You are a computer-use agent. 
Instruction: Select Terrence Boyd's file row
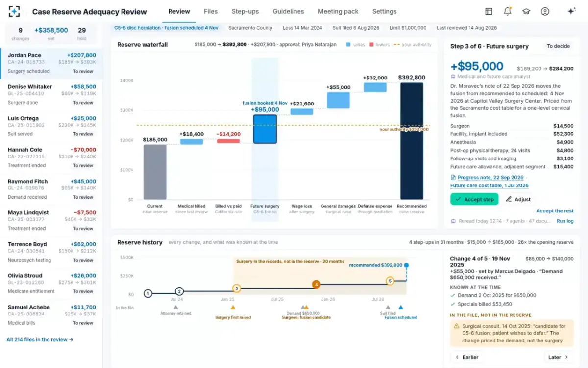click(x=51, y=252)
